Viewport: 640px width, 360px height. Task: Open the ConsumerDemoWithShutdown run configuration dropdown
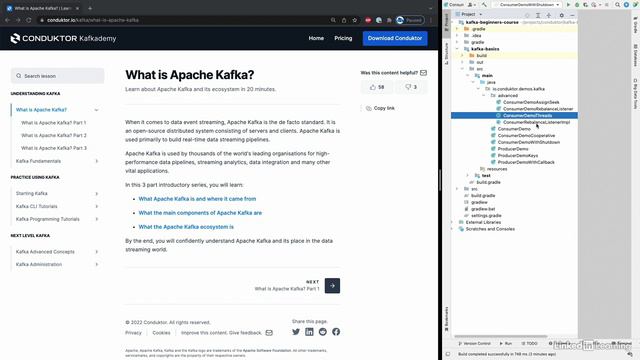coord(526,5)
